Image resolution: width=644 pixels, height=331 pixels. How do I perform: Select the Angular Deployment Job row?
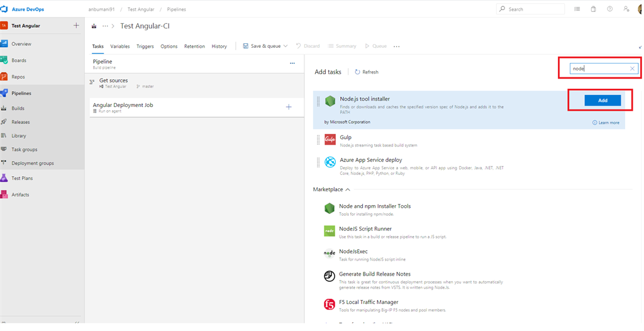point(197,108)
